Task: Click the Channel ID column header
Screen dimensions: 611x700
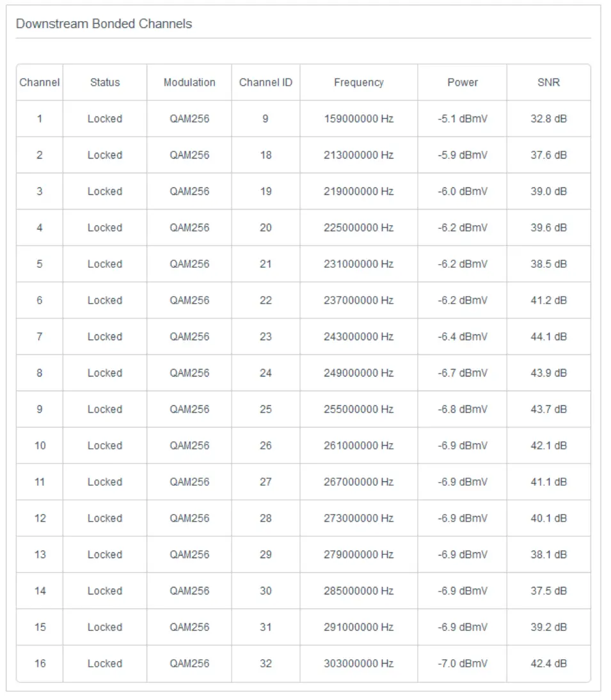Action: coord(266,82)
